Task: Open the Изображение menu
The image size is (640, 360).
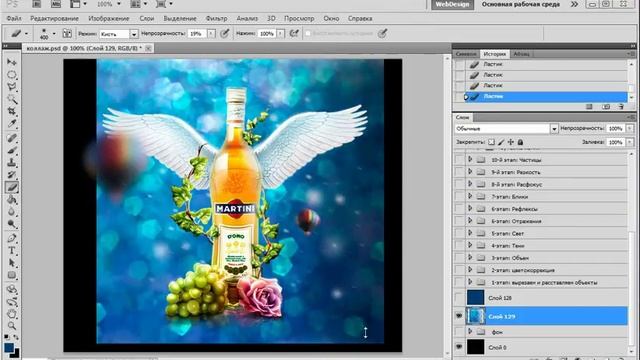Action: tap(109, 18)
